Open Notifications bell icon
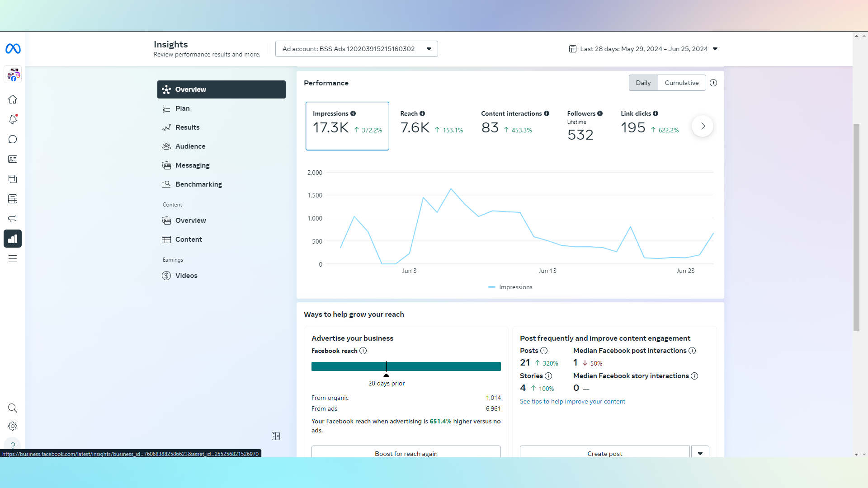Viewport: 868px width, 488px height. click(x=13, y=119)
